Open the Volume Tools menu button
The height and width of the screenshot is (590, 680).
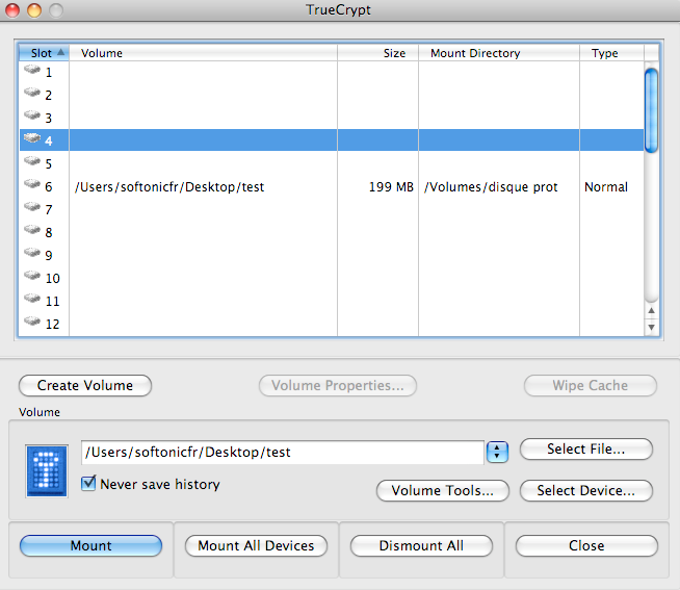(443, 491)
